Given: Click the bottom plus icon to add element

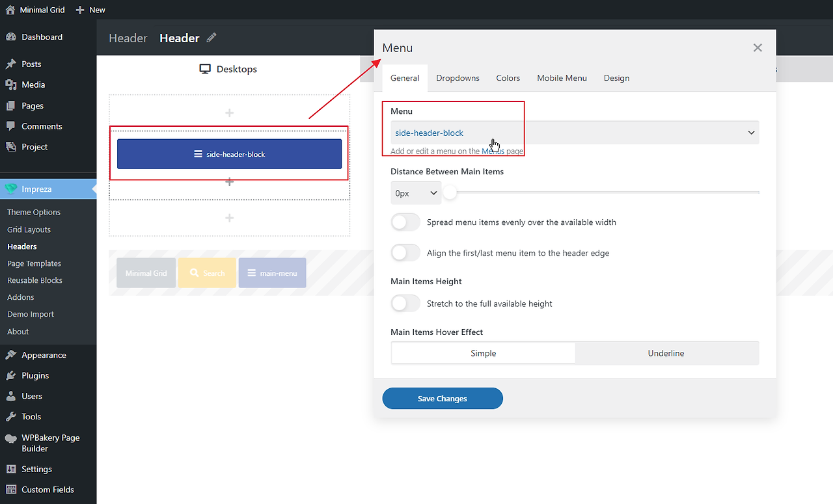Looking at the screenshot, I should [229, 218].
